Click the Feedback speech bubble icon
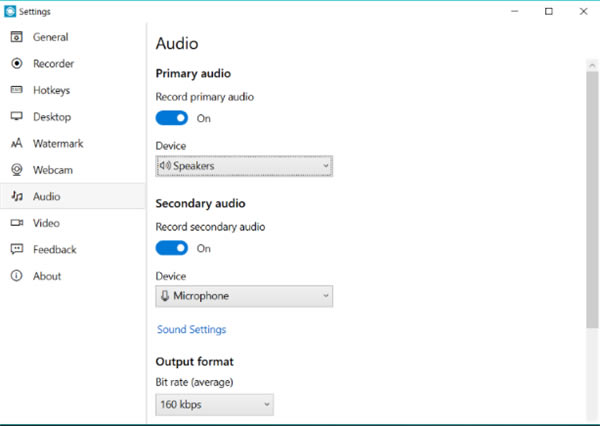Screen dimensions: 600x426 click(x=16, y=250)
